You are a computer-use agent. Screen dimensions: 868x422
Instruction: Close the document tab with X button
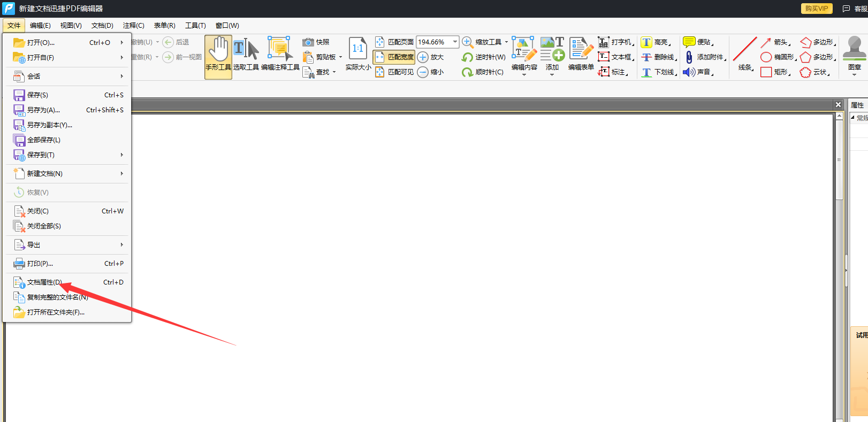(x=838, y=105)
